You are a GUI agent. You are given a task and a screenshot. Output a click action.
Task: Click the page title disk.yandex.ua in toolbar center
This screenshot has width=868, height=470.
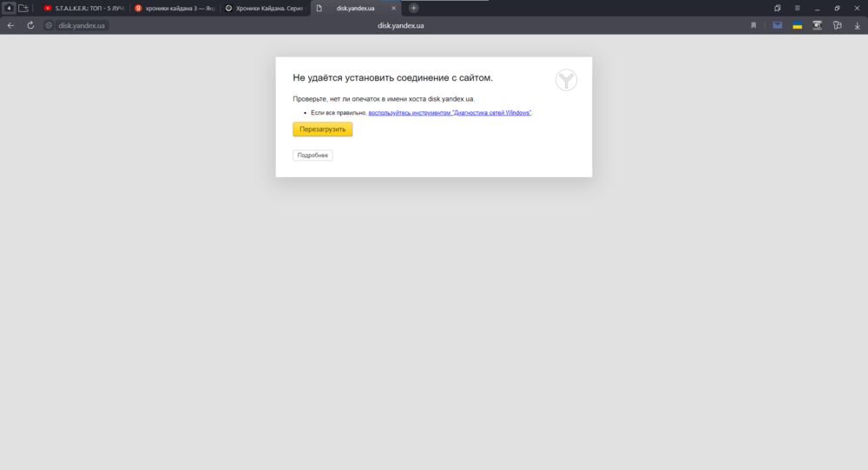point(401,25)
